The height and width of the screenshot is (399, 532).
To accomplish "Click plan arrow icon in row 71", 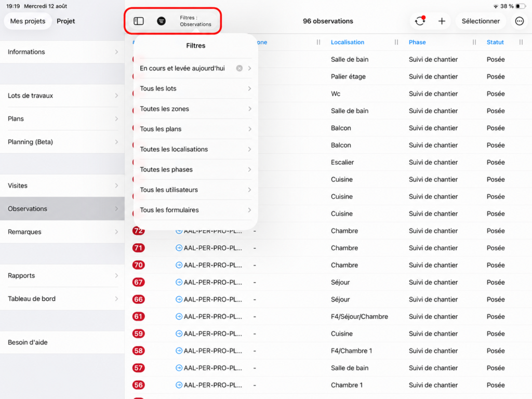I will click(179, 248).
